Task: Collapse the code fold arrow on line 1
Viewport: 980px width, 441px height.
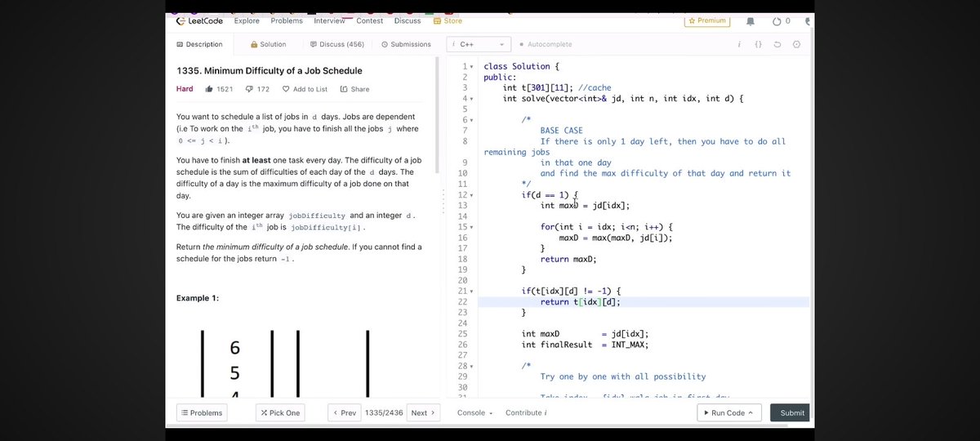Action: point(471,66)
